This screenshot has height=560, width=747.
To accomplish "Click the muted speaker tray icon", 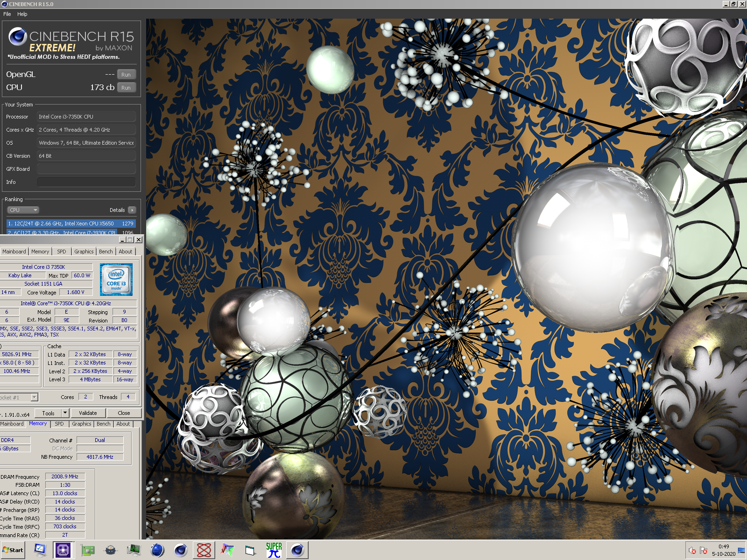I will [x=692, y=551].
